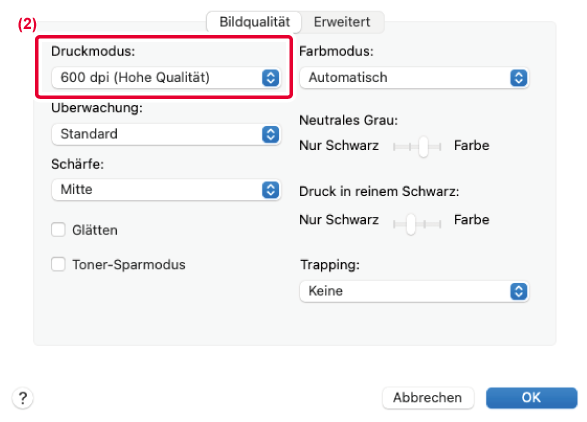Click the Schärfe dropdown arrow icon
The height and width of the screenshot is (422, 587).
(x=270, y=190)
